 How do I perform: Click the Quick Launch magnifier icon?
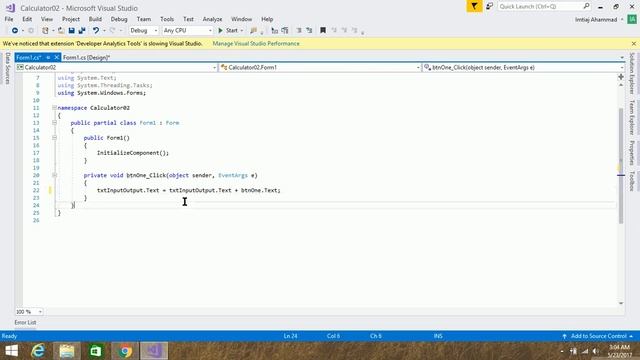[587, 6]
